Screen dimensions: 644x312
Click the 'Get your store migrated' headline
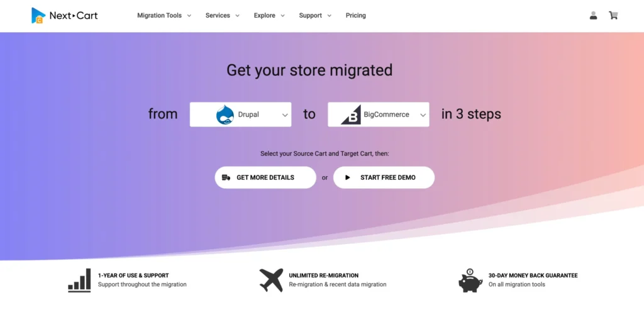coord(309,70)
